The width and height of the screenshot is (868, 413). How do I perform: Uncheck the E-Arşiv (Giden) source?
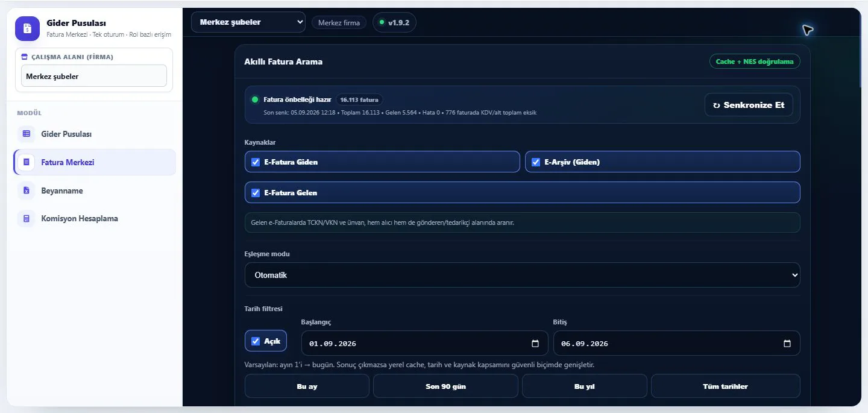pyautogui.click(x=536, y=162)
